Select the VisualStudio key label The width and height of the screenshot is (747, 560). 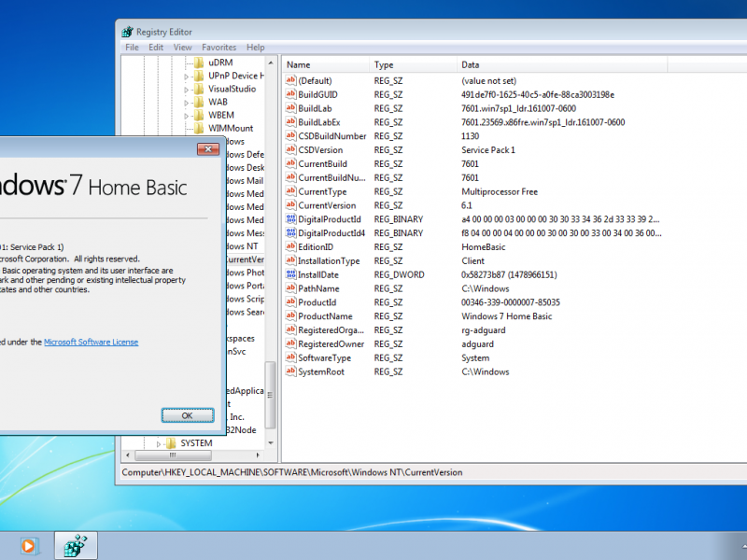coord(232,89)
